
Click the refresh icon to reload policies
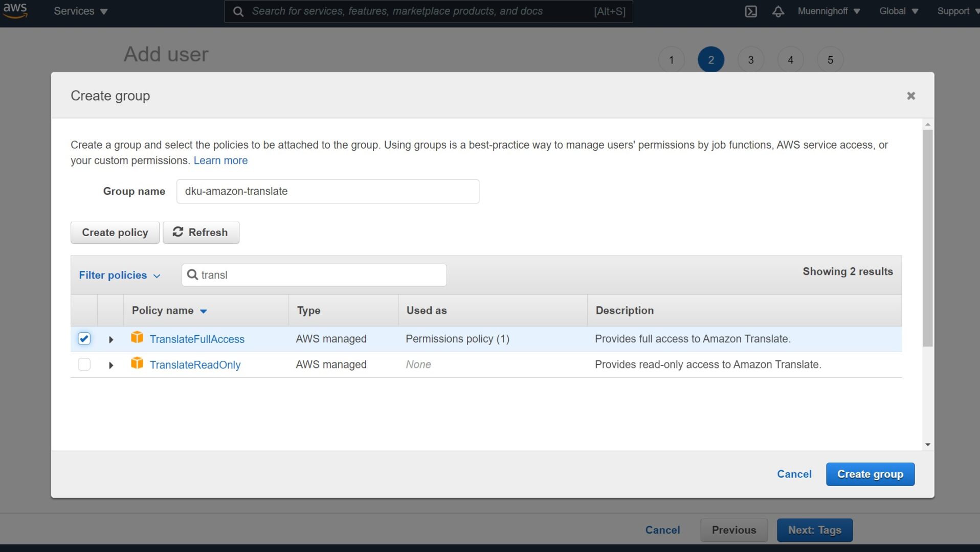177,232
